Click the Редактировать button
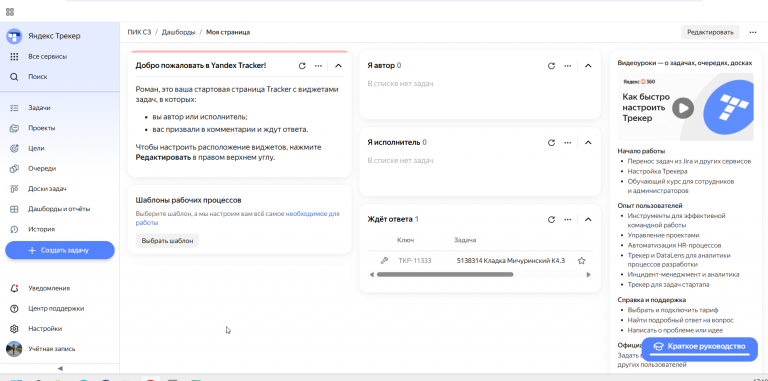The width and height of the screenshot is (768, 381). coord(710,32)
